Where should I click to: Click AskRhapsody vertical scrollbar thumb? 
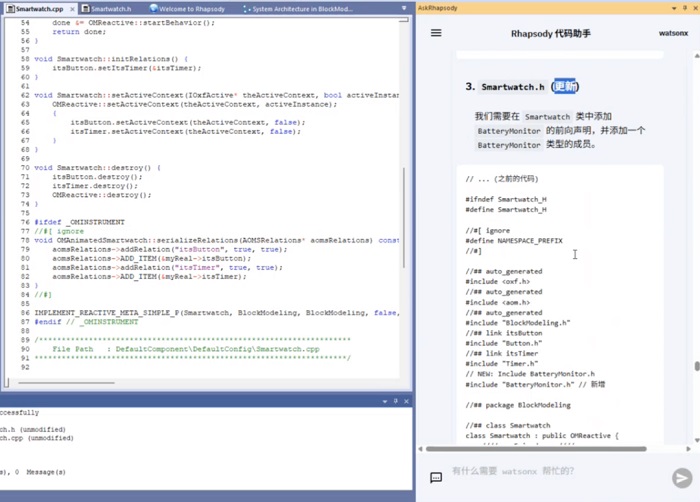coord(697,366)
